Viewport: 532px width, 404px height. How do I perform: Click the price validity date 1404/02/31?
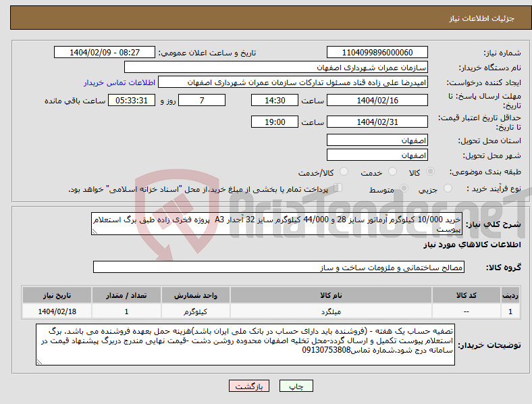(377, 122)
